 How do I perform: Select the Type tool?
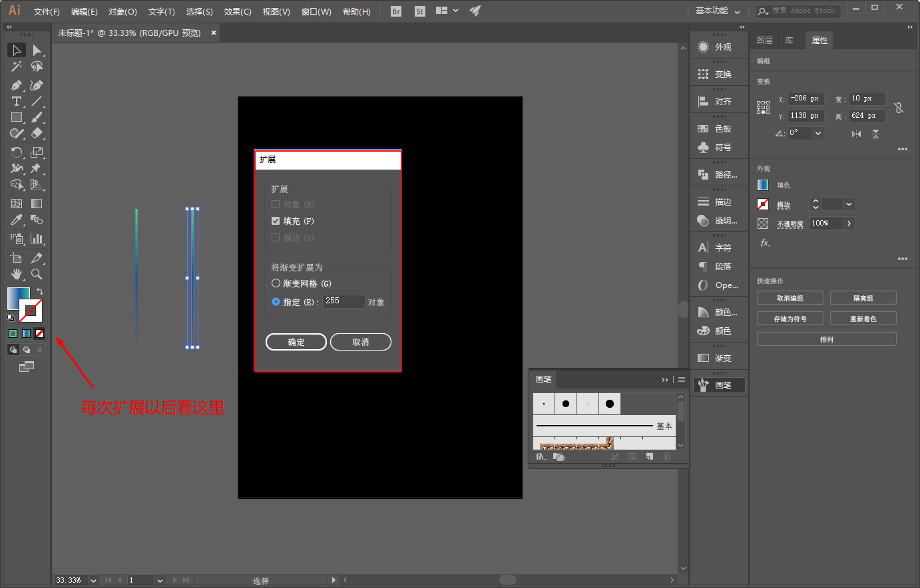coord(17,101)
